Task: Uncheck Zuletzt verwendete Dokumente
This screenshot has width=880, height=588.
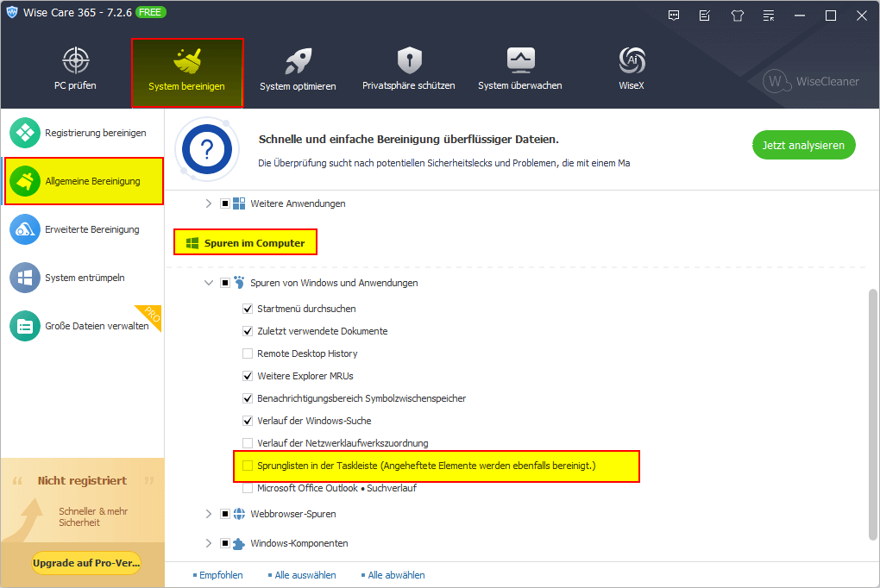Action: click(248, 331)
